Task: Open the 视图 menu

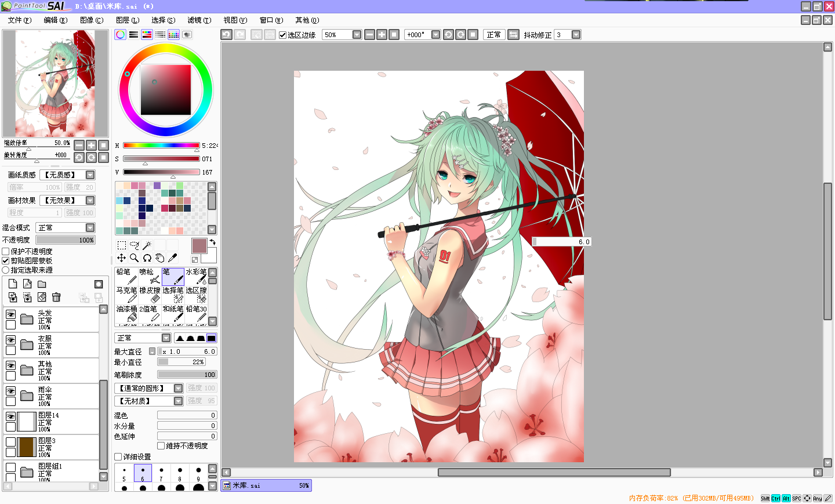Action: click(x=235, y=20)
